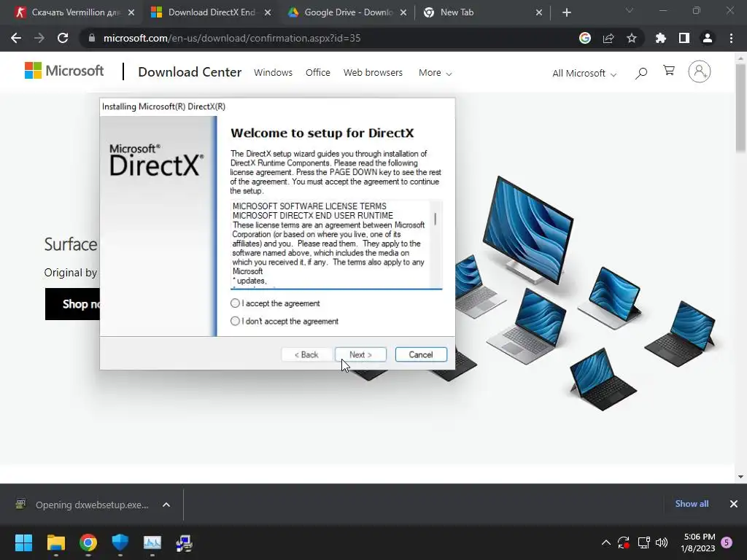The image size is (747, 560).
Task: Open a new browser tab
Action: click(566, 12)
